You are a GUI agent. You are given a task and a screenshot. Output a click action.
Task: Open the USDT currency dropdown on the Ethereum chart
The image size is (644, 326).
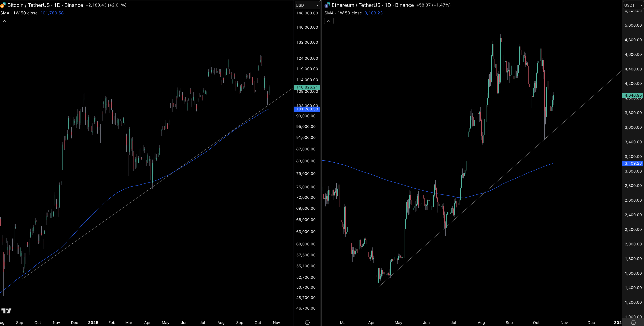pos(633,5)
